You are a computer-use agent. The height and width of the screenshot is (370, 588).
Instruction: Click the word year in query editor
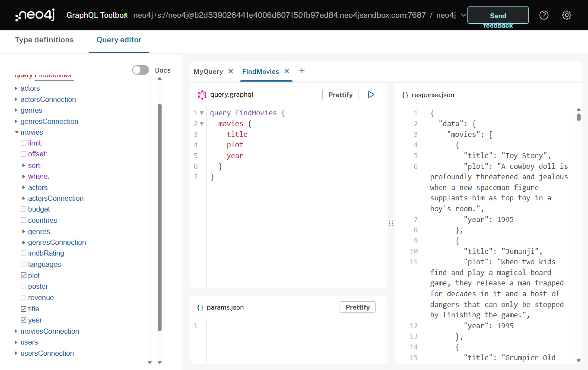[x=235, y=155]
